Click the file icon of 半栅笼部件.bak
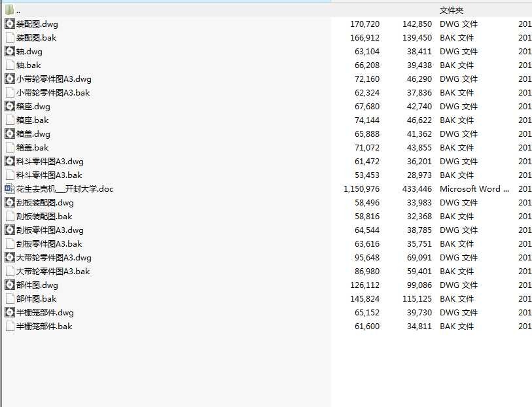The image size is (532, 407). pos(10,327)
